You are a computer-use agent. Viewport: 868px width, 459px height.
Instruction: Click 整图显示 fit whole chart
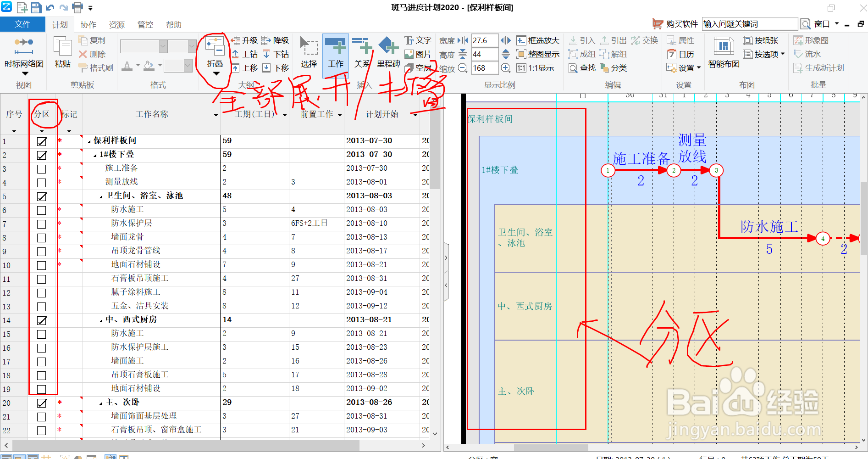538,54
